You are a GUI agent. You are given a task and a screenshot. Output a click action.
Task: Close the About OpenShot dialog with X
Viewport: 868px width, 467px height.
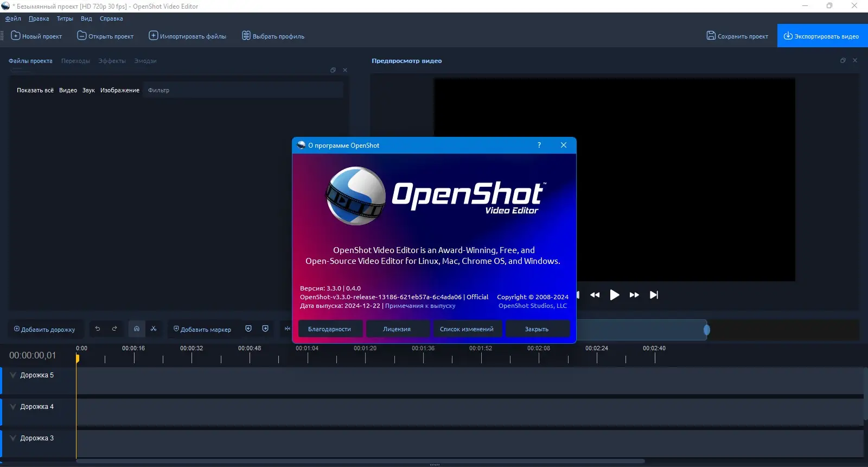tap(564, 145)
